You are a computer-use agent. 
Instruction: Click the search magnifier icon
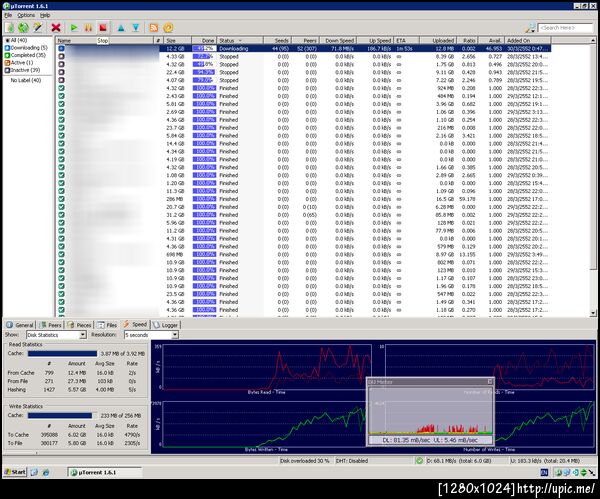(x=530, y=28)
